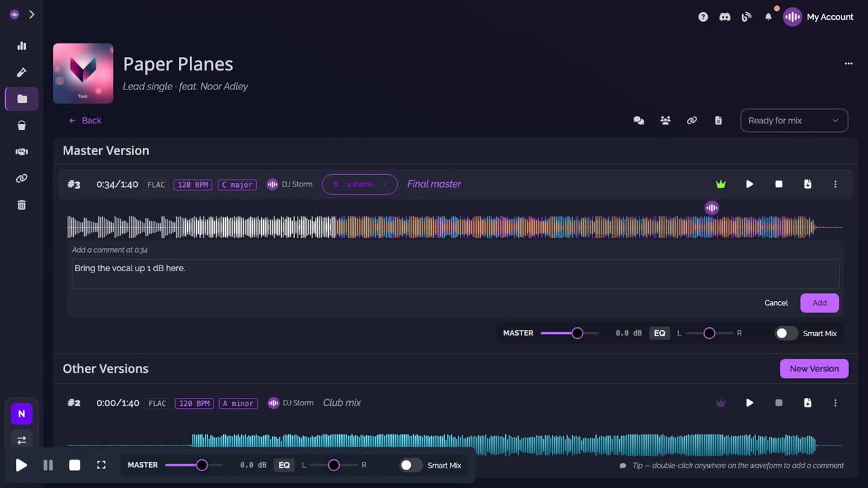868x488 pixels.
Task: Click the share link icon near status
Action: [x=692, y=121]
